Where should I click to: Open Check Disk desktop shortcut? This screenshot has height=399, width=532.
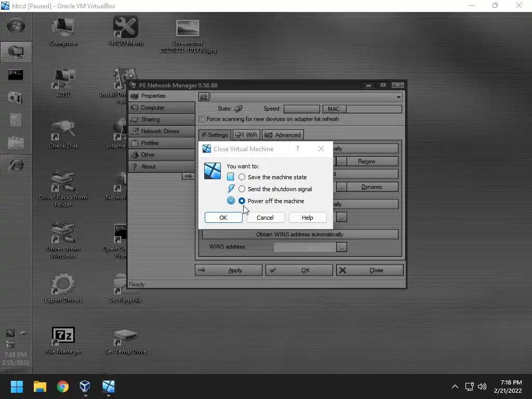point(63,135)
